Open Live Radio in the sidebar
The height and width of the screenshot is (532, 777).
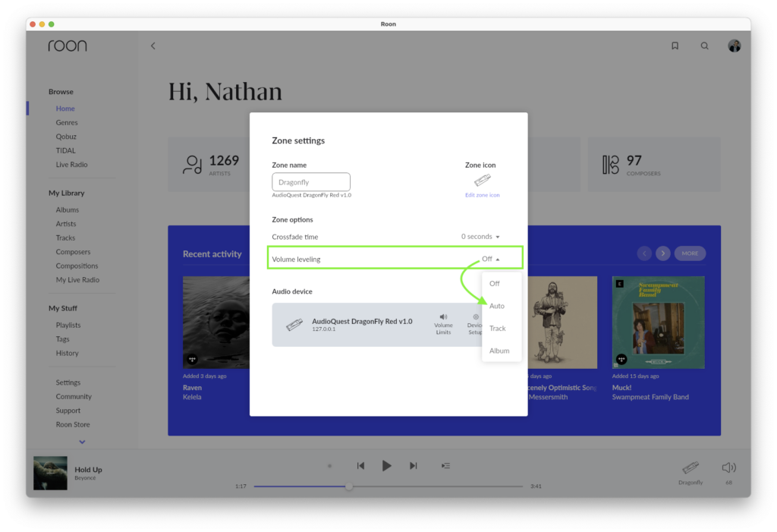(72, 165)
